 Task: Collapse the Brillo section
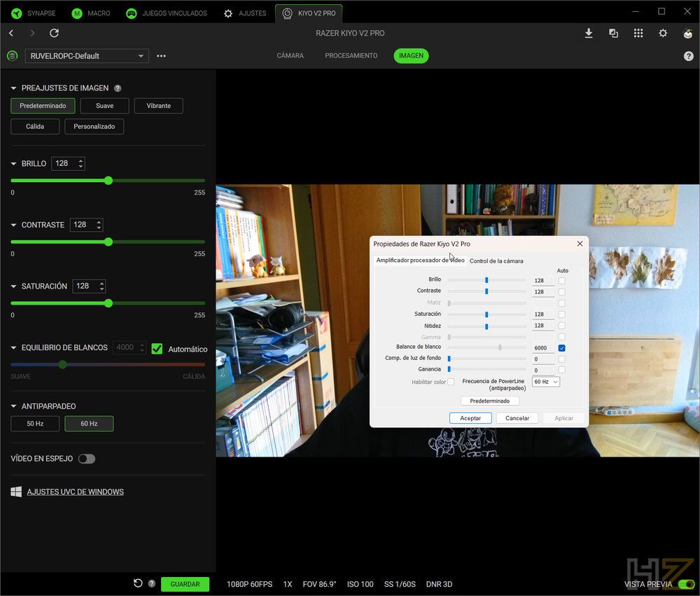click(x=13, y=163)
